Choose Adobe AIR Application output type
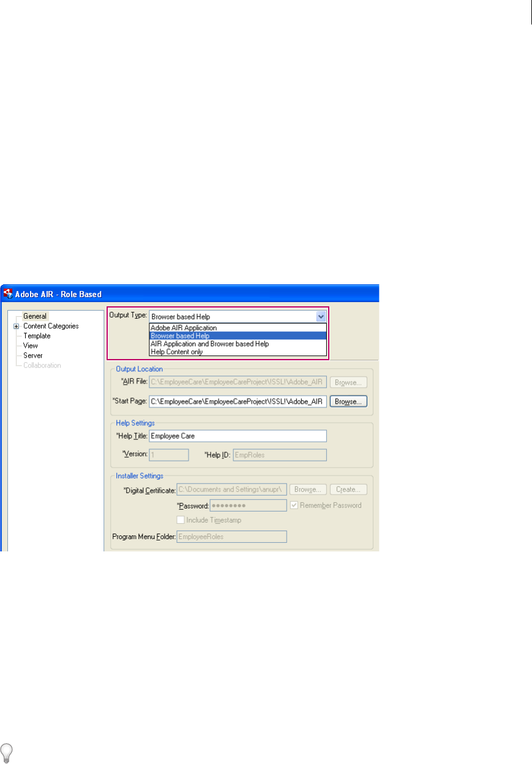Image resolution: width=532 pixels, height=764 pixels. coord(238,328)
